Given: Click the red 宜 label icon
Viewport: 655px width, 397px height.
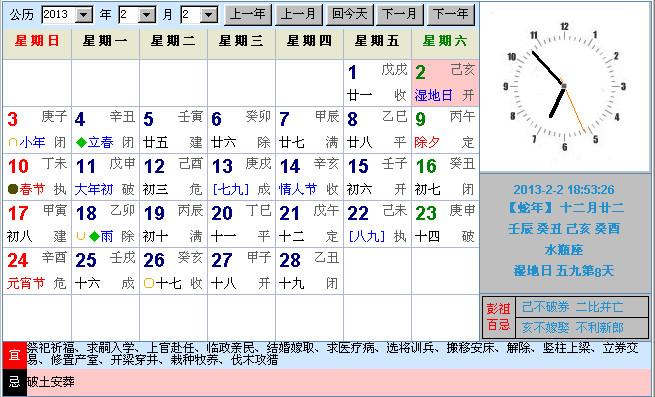Looking at the screenshot, I should pyautogui.click(x=15, y=355).
